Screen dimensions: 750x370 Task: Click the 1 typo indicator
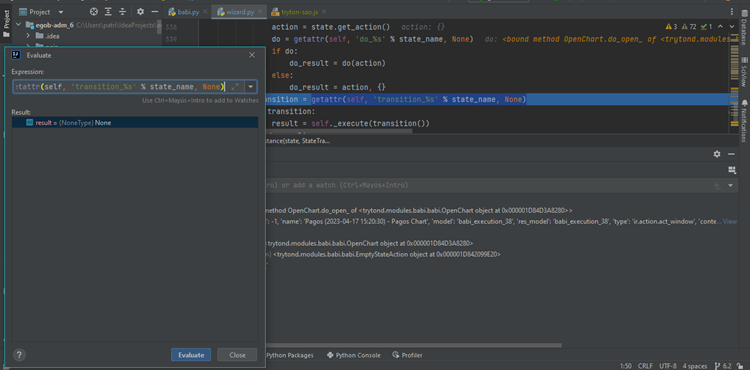click(706, 27)
